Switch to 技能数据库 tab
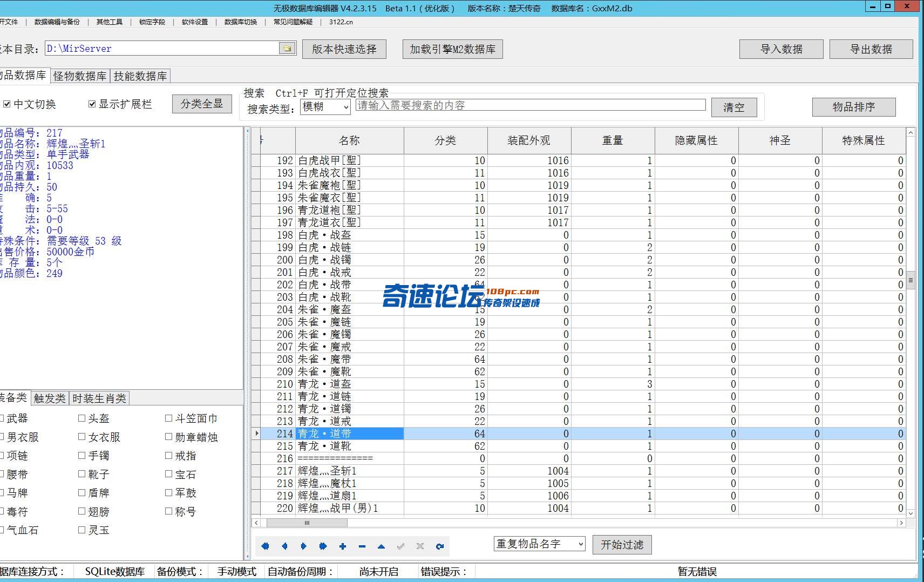924x582 pixels. tap(140, 76)
